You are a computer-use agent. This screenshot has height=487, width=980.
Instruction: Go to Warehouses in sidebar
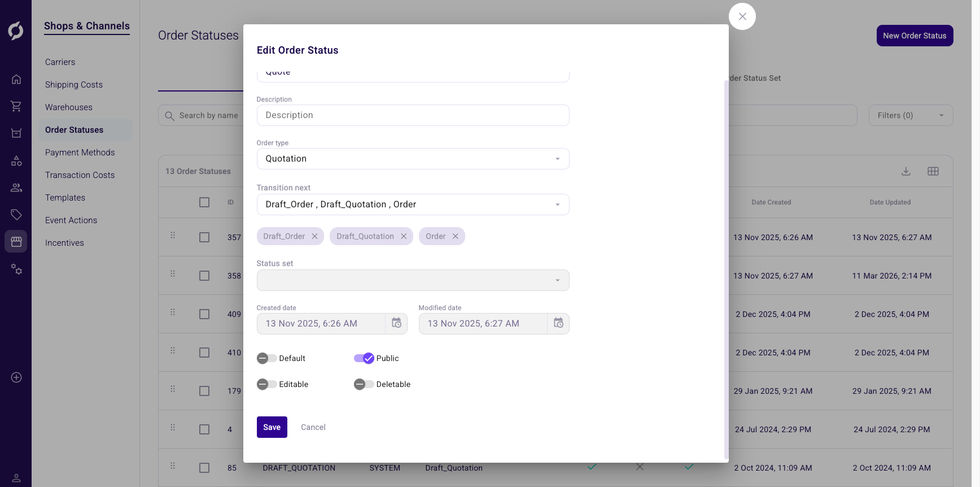pyautogui.click(x=69, y=107)
